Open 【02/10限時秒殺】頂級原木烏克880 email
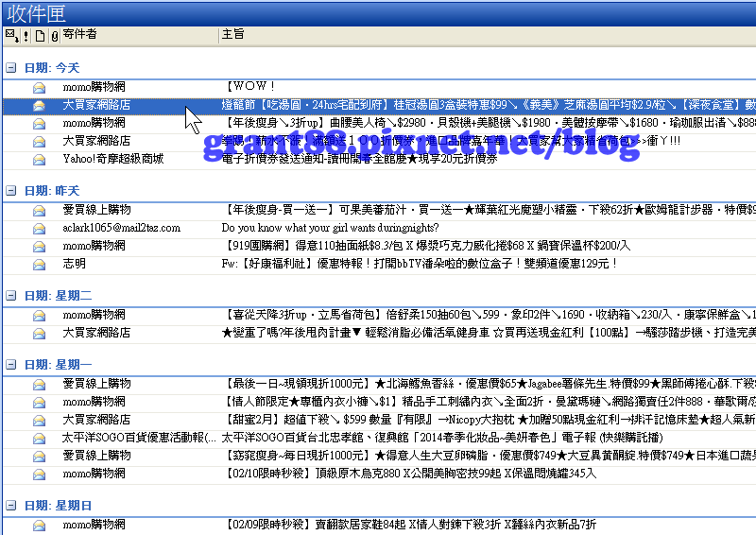This screenshot has width=756, height=535. click(x=379, y=474)
